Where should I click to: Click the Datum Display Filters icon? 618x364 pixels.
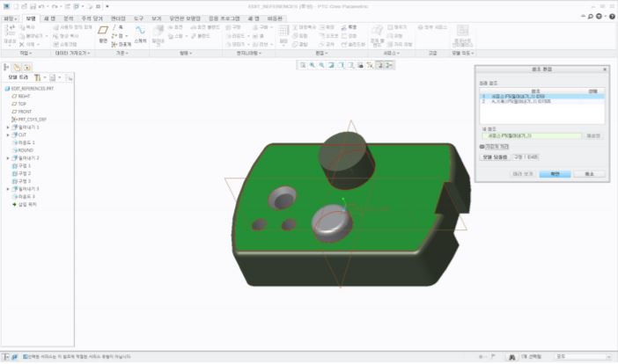coord(370,65)
